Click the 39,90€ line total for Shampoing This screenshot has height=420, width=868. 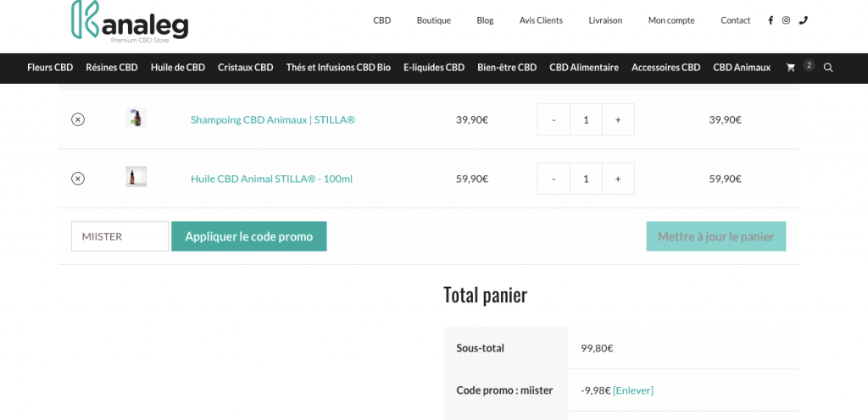point(726,120)
